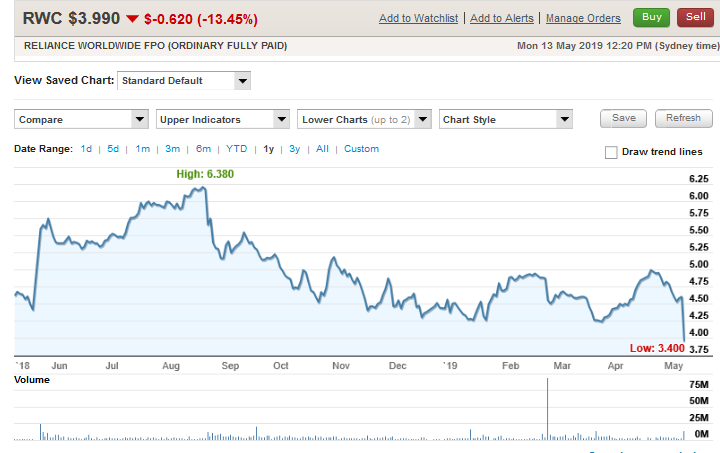Switch date range to 5d
Screen dimensions: 720x453
(x=113, y=149)
